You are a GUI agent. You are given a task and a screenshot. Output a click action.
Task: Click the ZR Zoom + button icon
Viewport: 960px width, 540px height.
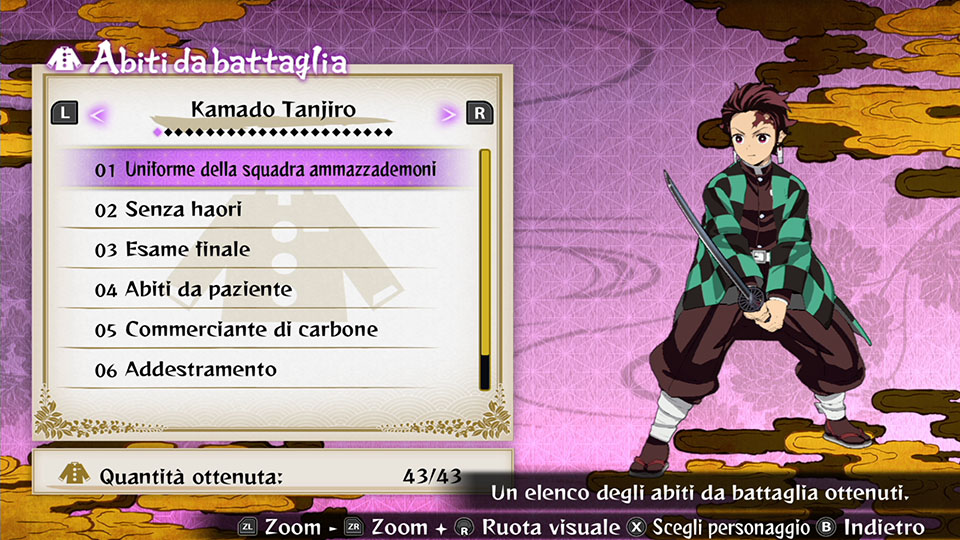click(354, 527)
